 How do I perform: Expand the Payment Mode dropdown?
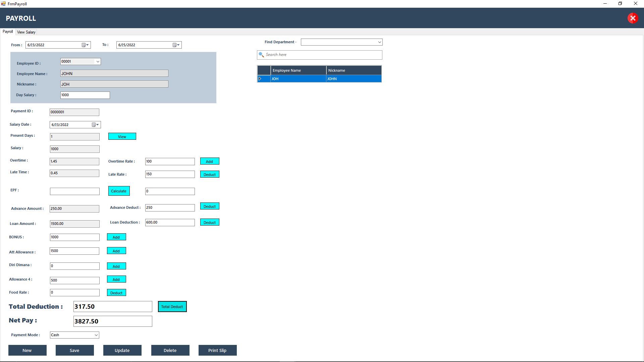click(96, 335)
